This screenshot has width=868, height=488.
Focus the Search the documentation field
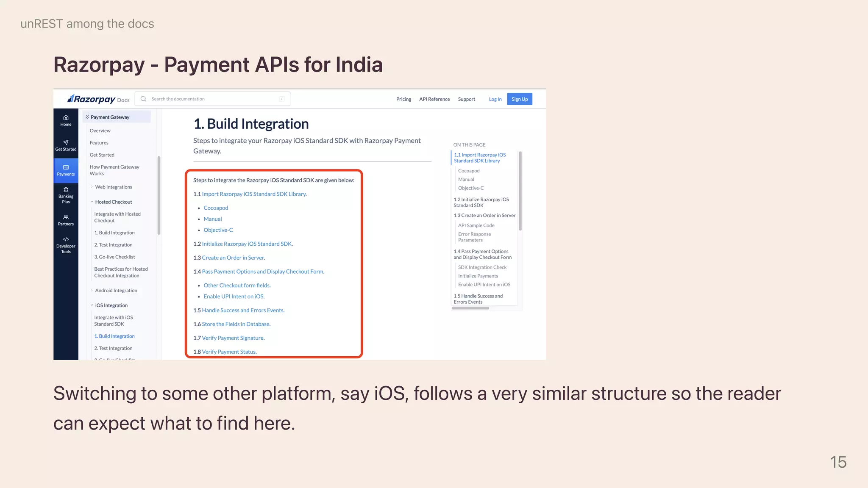[x=212, y=99]
